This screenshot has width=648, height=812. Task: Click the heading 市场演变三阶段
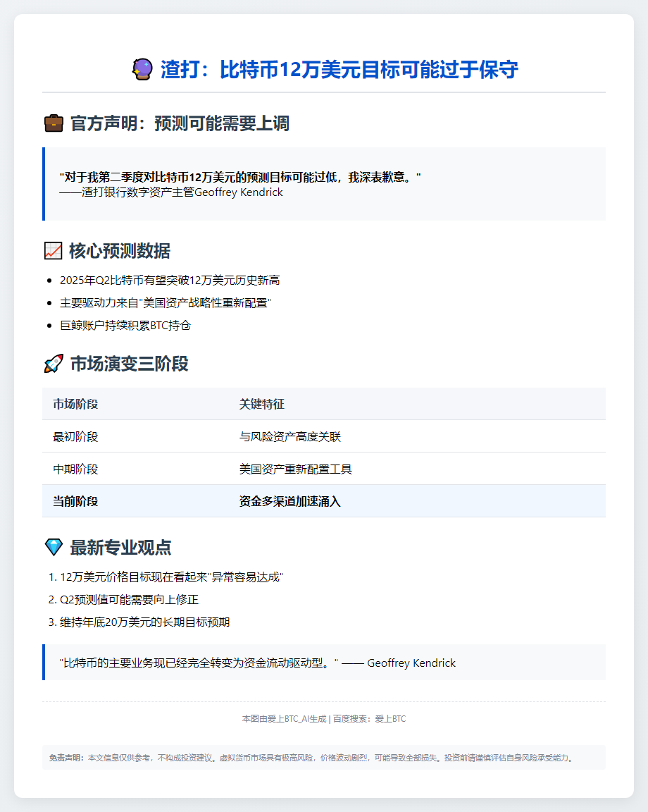tap(130, 364)
